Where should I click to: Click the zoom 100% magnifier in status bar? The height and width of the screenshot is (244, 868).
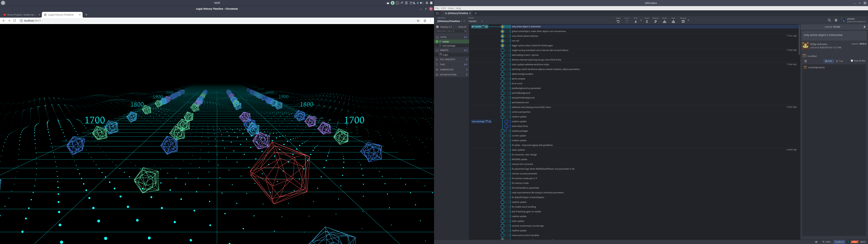coord(823,242)
